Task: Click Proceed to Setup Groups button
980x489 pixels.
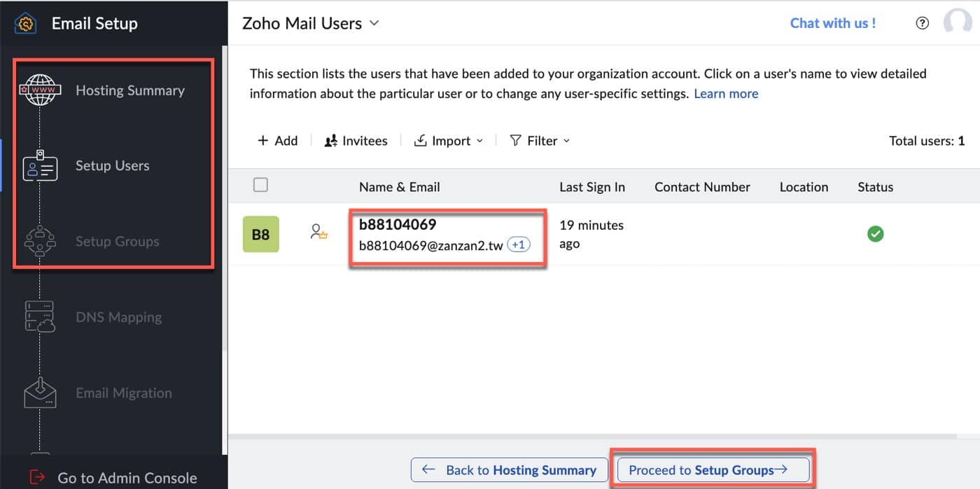Action: [x=712, y=470]
